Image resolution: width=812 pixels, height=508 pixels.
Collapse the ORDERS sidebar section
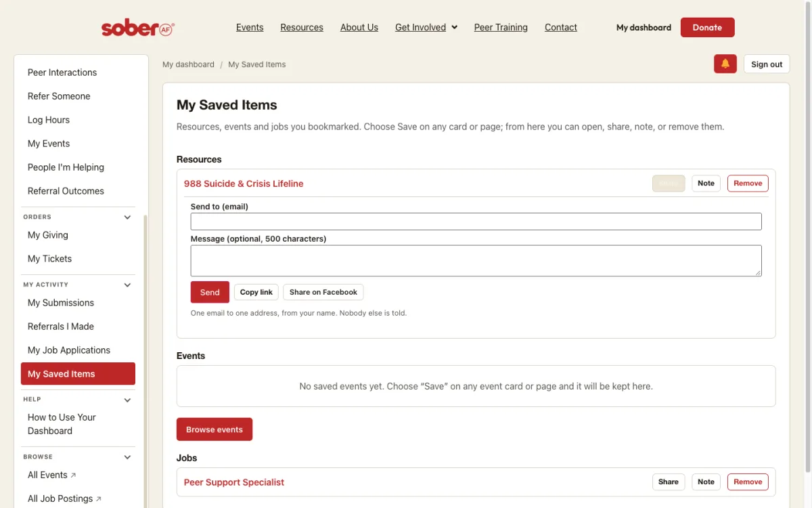[x=127, y=217]
